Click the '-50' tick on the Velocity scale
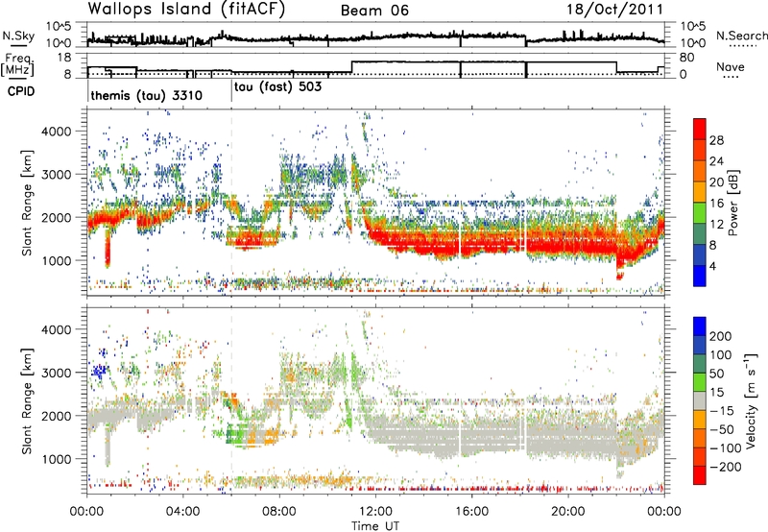Image resolution: width=768 pixels, height=532 pixels. coord(722,429)
